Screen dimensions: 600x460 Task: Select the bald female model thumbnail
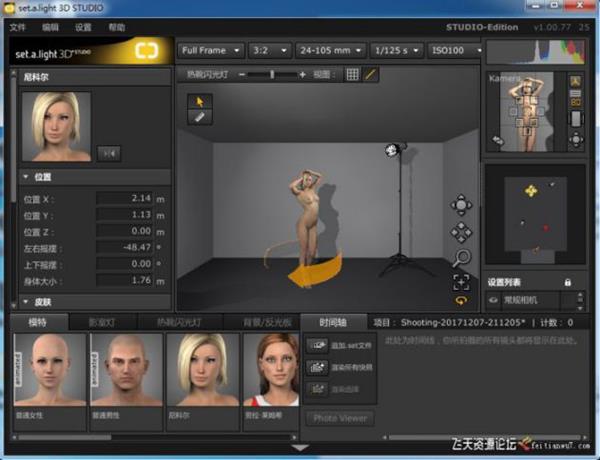50,370
